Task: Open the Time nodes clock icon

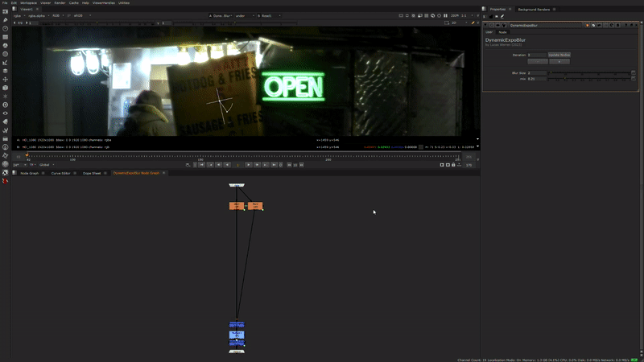Action: point(5,29)
